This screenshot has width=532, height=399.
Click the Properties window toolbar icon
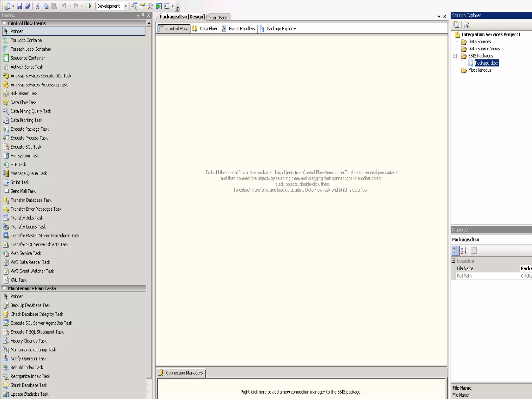(x=142, y=6)
